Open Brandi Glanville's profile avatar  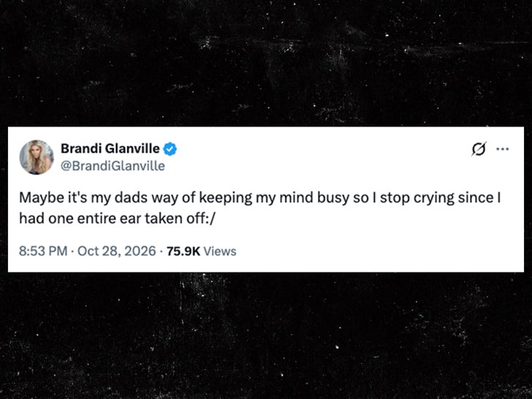37,157
